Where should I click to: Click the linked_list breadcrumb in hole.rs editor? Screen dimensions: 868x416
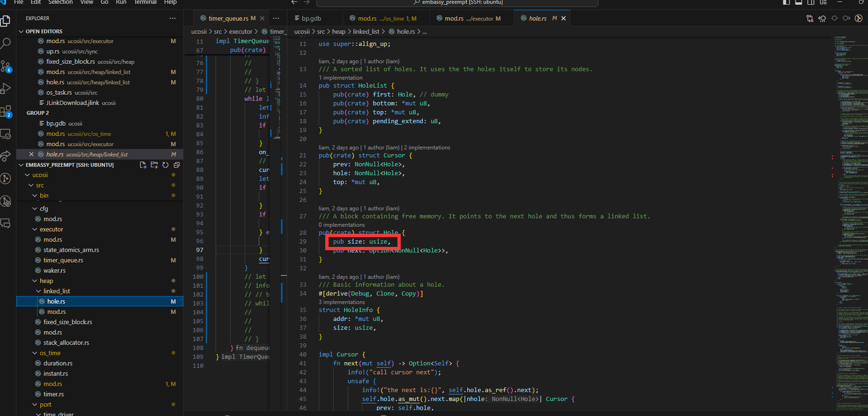[x=366, y=32]
